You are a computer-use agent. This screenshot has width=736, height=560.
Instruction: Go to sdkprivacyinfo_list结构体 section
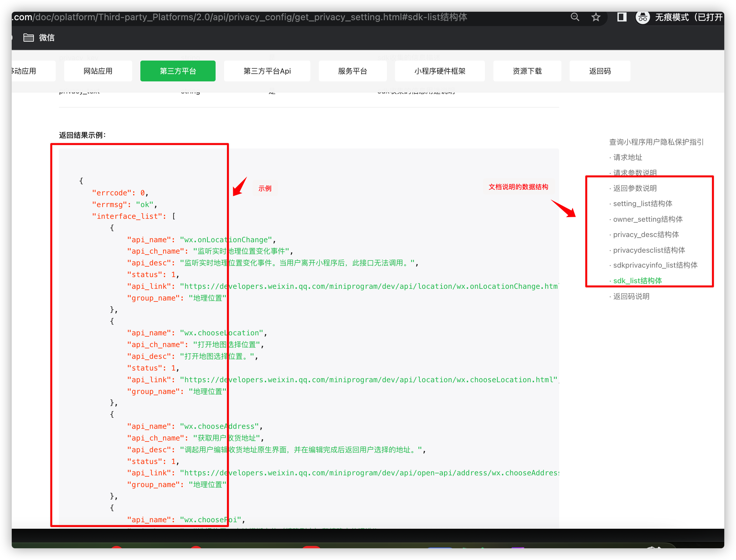coord(655,265)
